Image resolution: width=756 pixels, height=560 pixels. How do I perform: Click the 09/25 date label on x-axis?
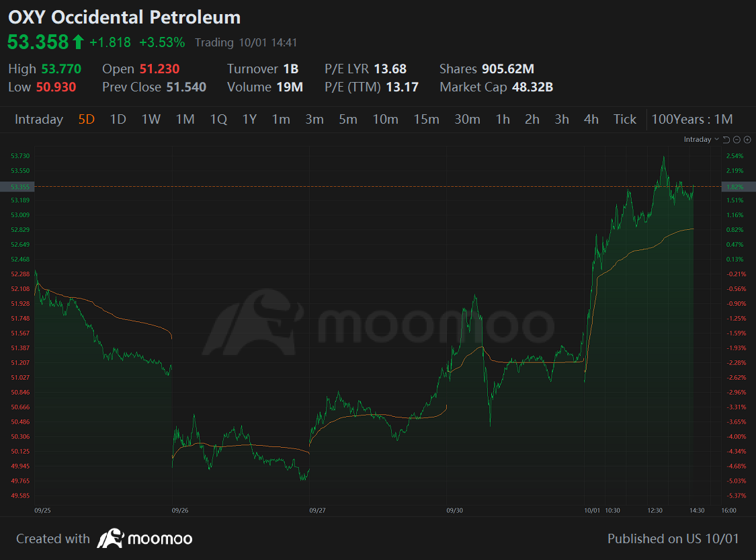(42, 510)
